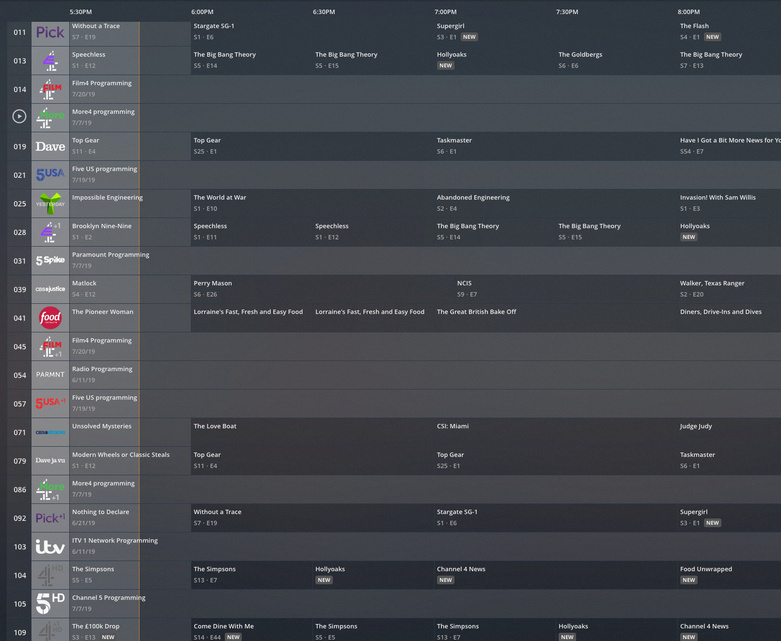Select Perry Mason S6 E26
Viewport: 781px width, 641px height.
tap(323, 289)
